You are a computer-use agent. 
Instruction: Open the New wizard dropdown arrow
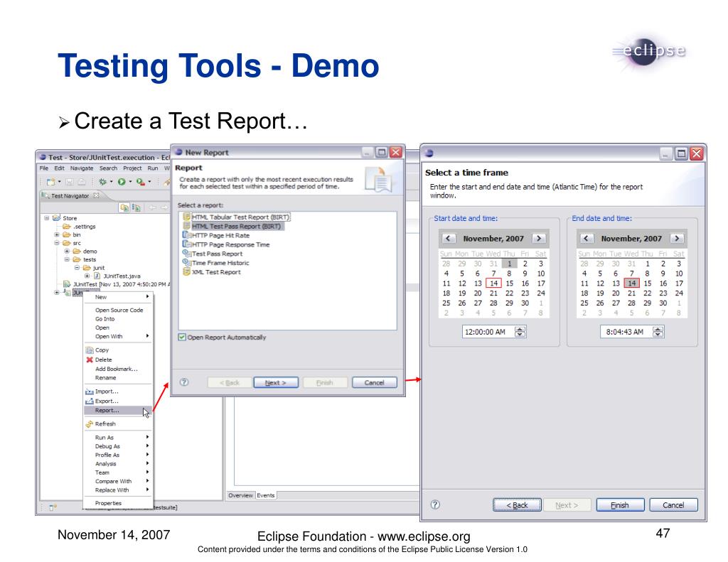(x=60, y=182)
